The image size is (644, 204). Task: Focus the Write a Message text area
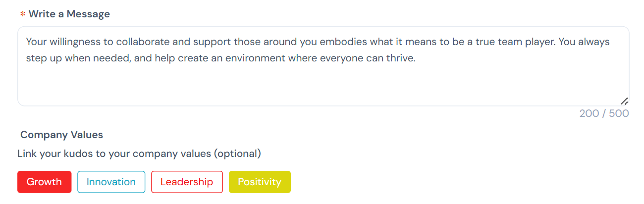tap(323, 66)
